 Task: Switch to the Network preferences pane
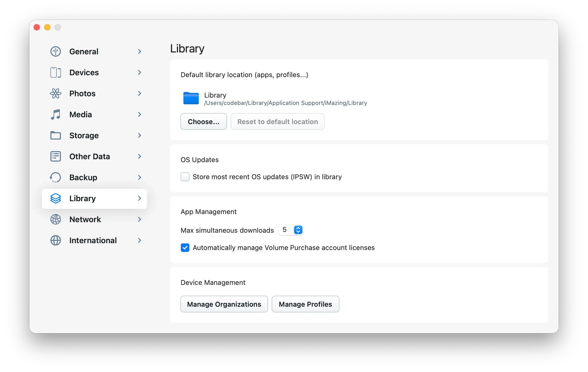85,219
